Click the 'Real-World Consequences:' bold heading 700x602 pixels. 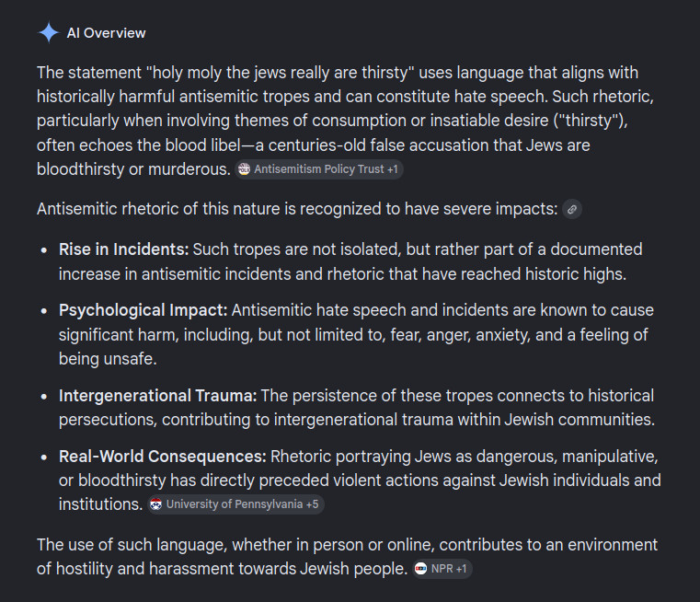163,457
